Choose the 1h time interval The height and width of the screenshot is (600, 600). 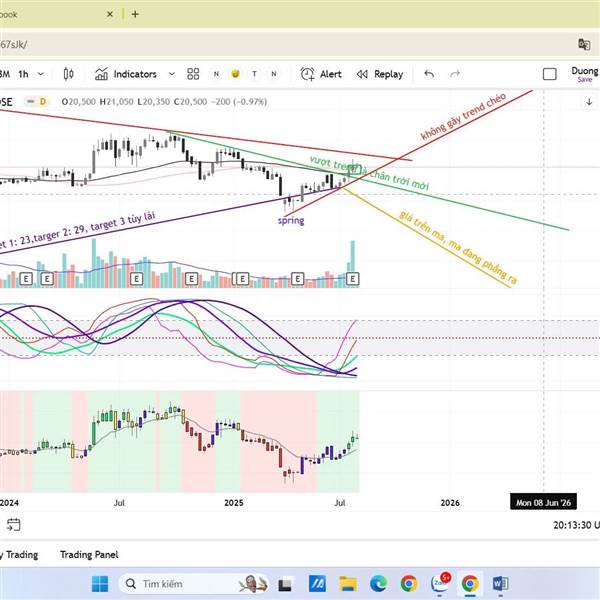pos(23,74)
